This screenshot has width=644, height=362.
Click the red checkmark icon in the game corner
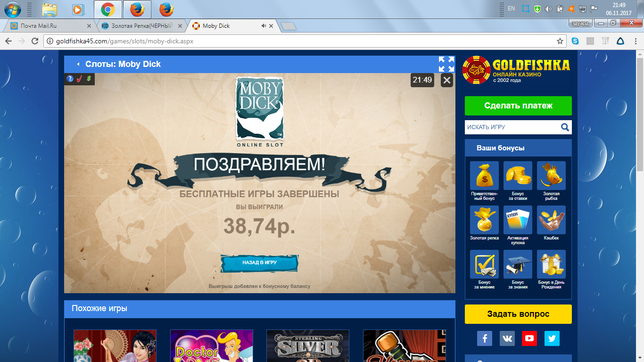pyautogui.click(x=79, y=79)
